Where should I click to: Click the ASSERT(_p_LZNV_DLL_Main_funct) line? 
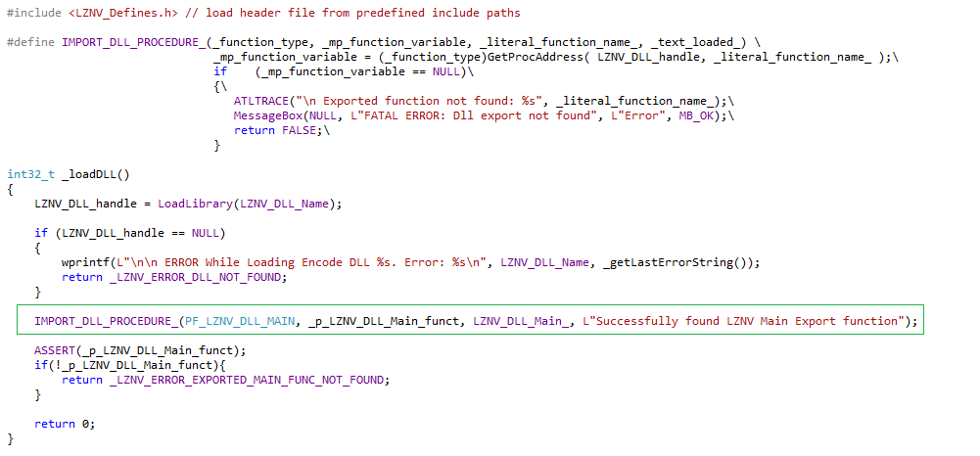pos(141,350)
